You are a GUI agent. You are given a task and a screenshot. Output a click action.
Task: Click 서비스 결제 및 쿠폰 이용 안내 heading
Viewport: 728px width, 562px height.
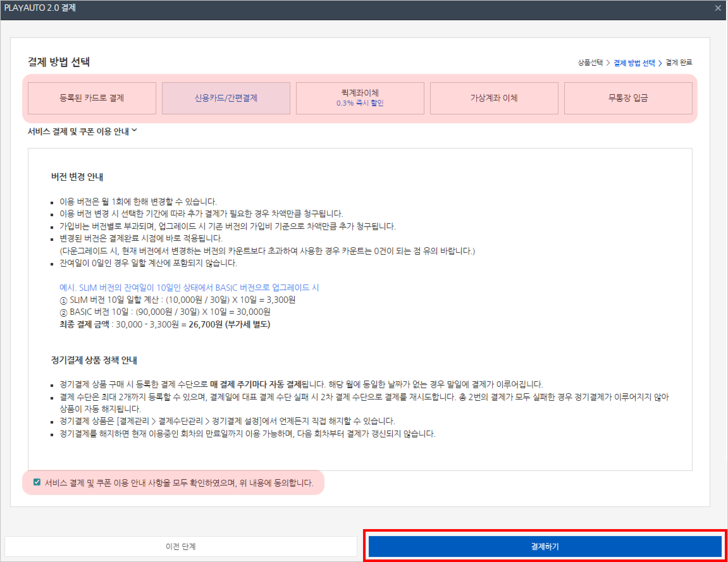coord(78,131)
